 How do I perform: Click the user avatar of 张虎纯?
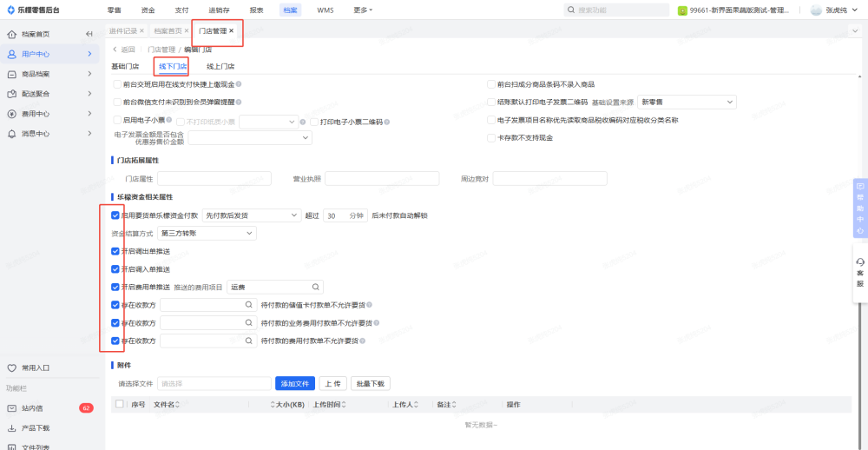click(x=816, y=10)
